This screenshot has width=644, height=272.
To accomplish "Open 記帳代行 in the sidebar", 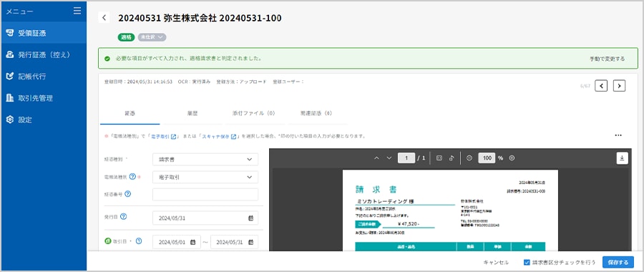I will [43, 77].
